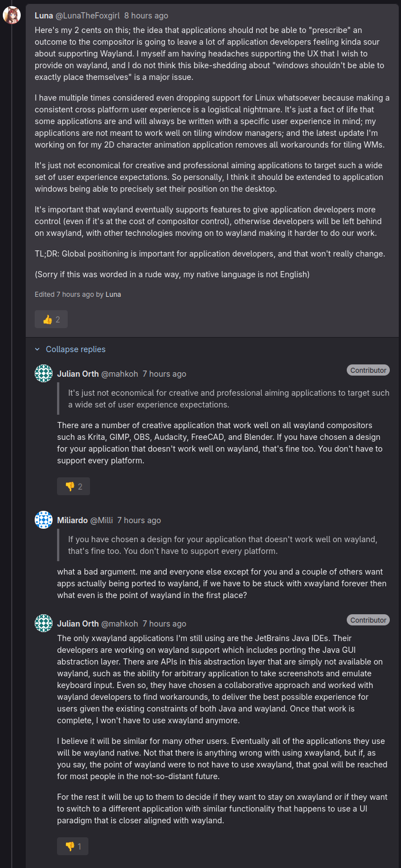401x868 pixels.
Task: Click 'Edited 7 hours ago' timestamp
Action: 75,294
